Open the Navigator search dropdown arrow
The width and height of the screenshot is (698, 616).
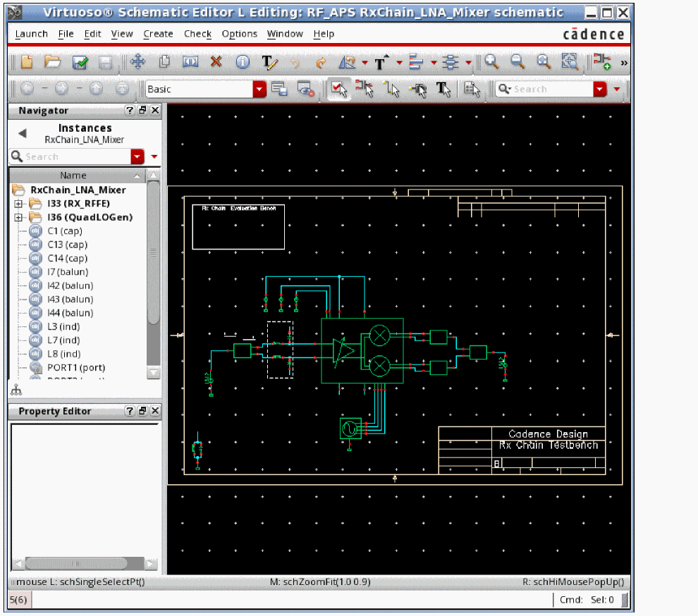tap(137, 156)
